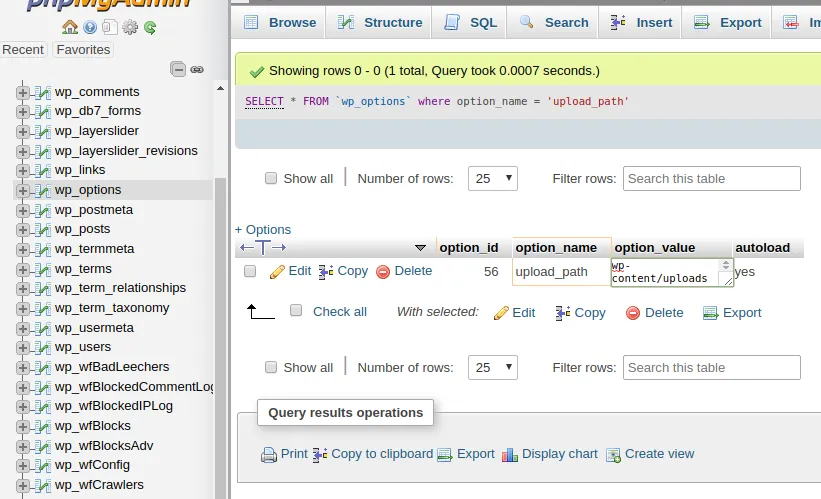Click wp_comments table icon

43,93
